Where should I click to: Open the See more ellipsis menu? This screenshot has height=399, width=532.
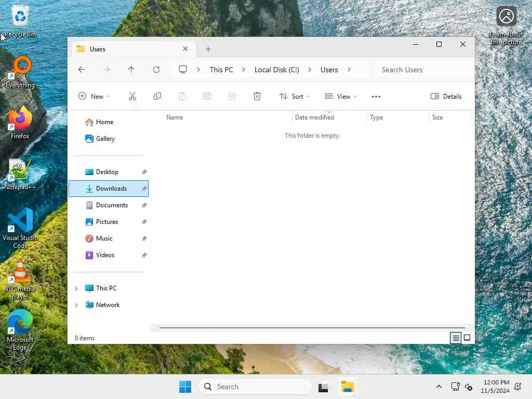coord(376,96)
